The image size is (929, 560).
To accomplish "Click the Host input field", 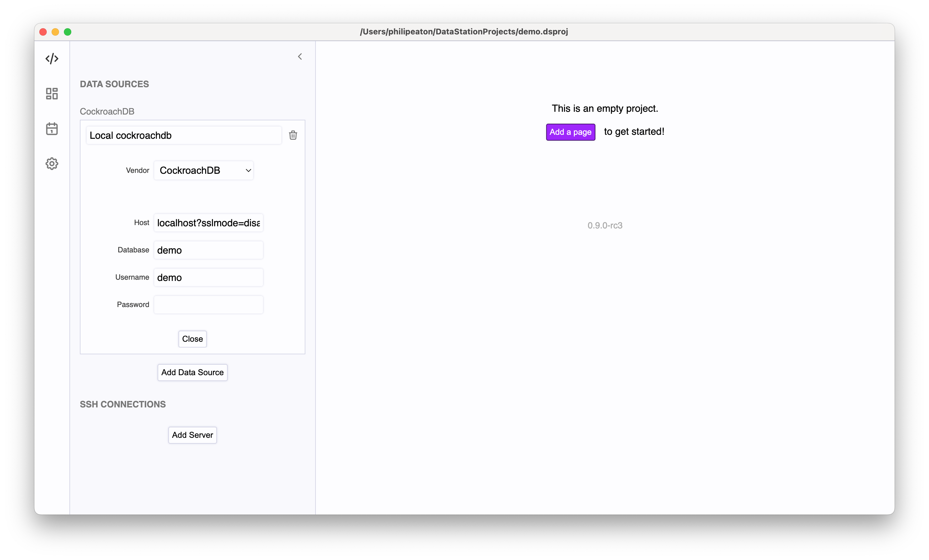I will 209,223.
